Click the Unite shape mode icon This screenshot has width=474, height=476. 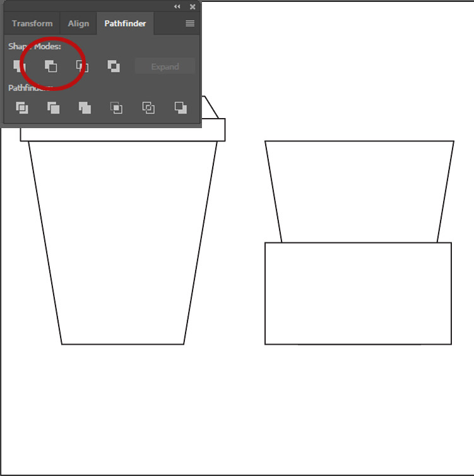pyautogui.click(x=20, y=66)
